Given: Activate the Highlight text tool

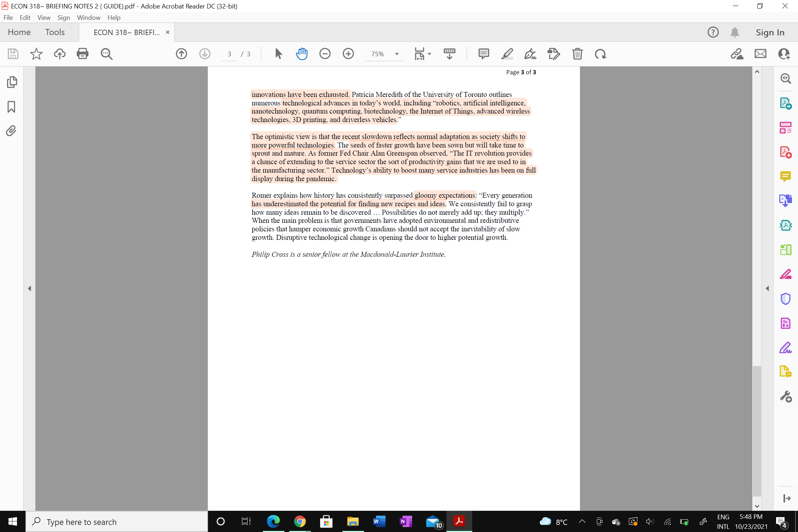Looking at the screenshot, I should [x=507, y=54].
